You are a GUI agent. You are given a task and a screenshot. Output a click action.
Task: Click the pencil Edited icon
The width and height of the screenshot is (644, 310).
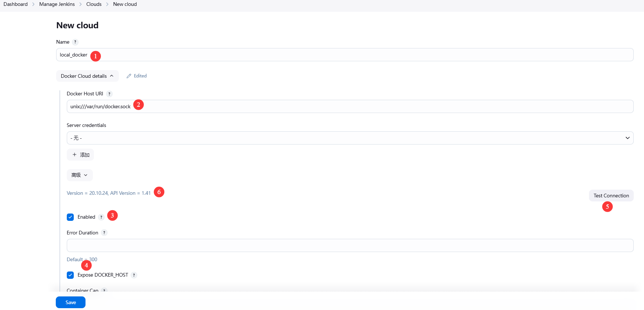(129, 76)
